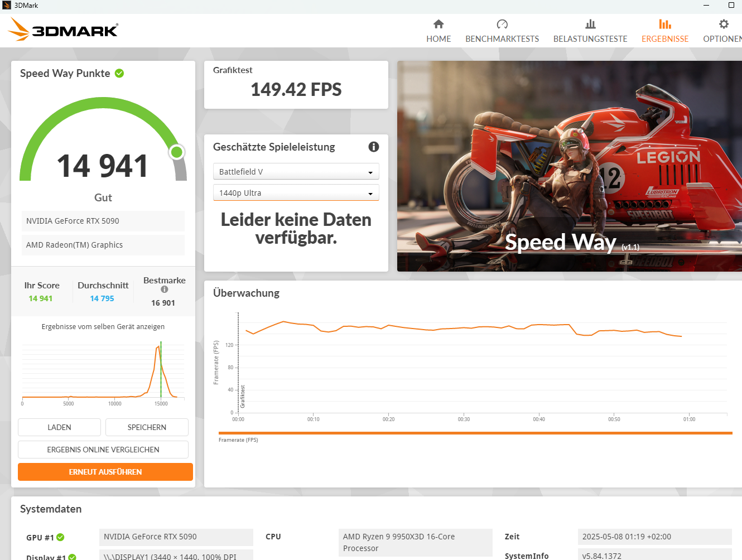This screenshot has height=560, width=742.
Task: Click 'Ergebnisse vom selben Gerät anzeigen' link
Action: [x=103, y=327]
